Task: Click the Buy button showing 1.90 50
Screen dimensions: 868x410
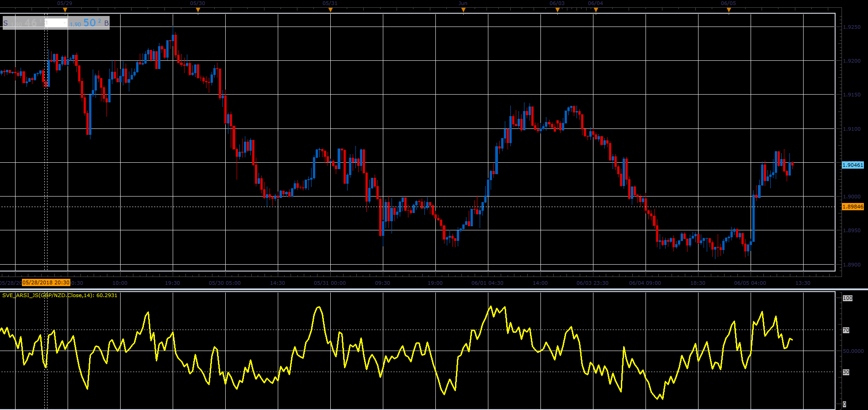Action: [89, 23]
